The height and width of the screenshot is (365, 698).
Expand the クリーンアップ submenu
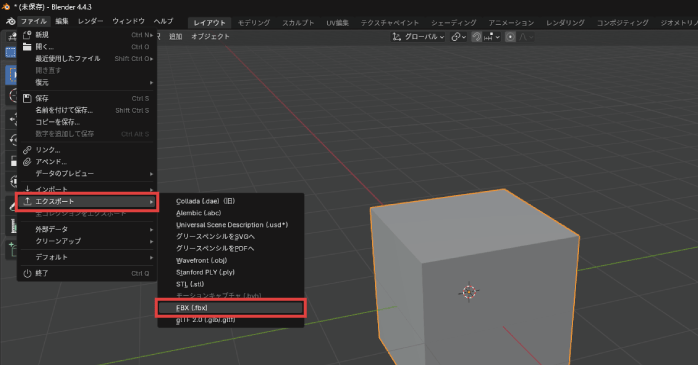(x=87, y=241)
